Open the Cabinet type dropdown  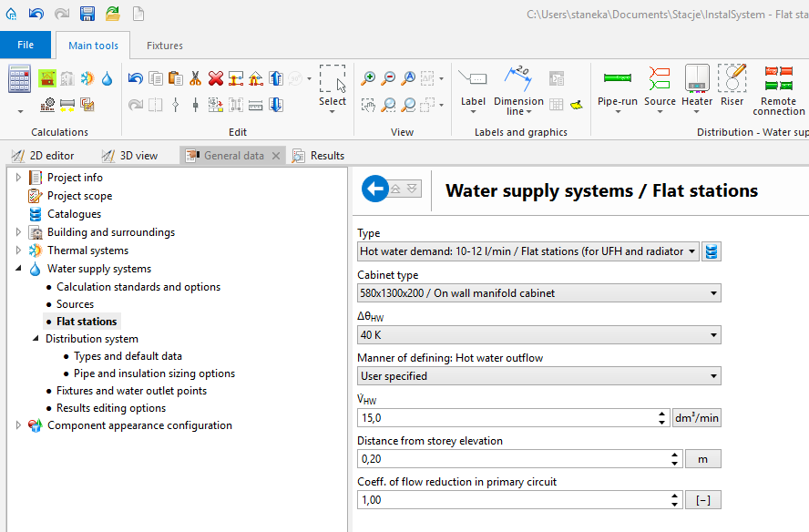point(538,293)
